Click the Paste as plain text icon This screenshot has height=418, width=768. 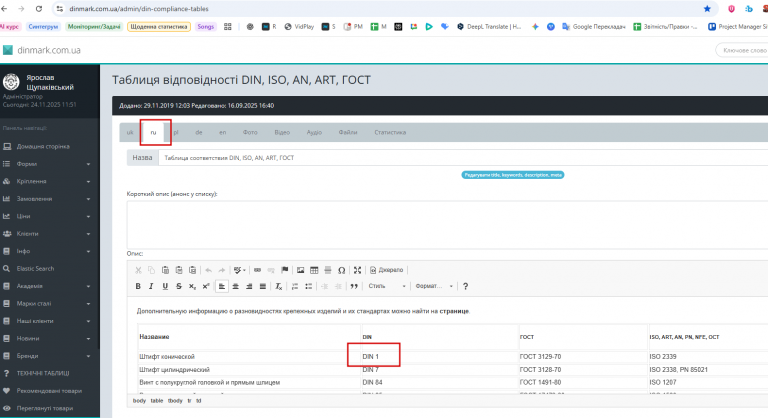point(179,270)
